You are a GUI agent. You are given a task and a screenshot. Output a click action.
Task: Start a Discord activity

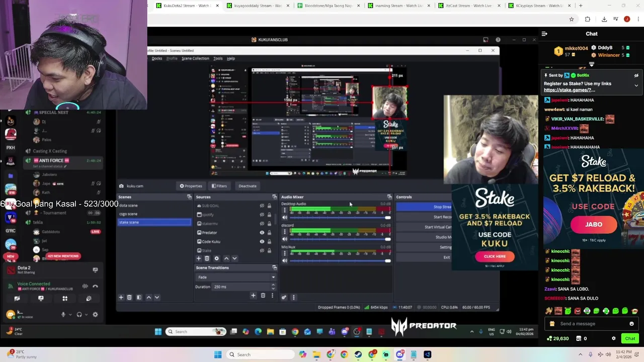coord(65,298)
